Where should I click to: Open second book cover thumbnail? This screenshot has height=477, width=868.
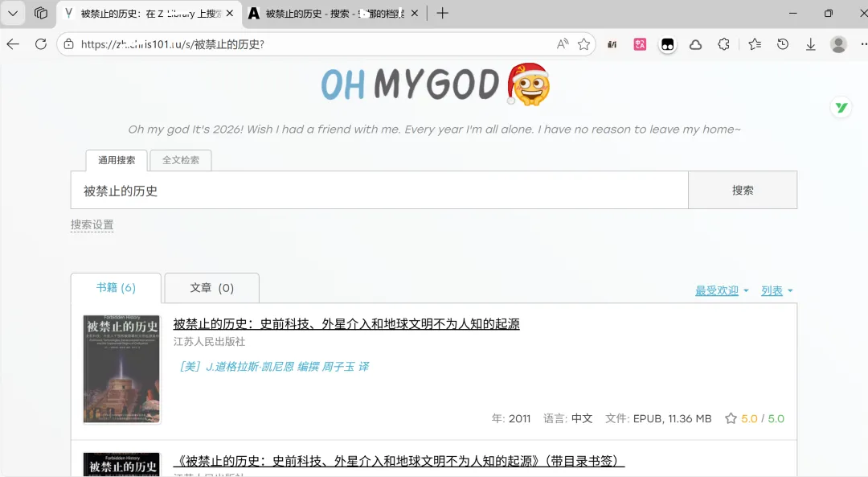(122, 464)
